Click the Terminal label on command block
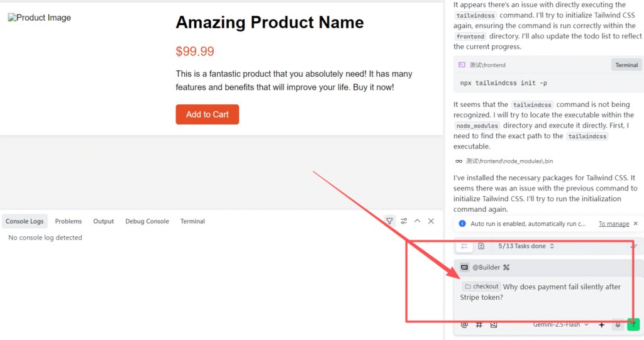Screen dimensions: 644x340 626,65
